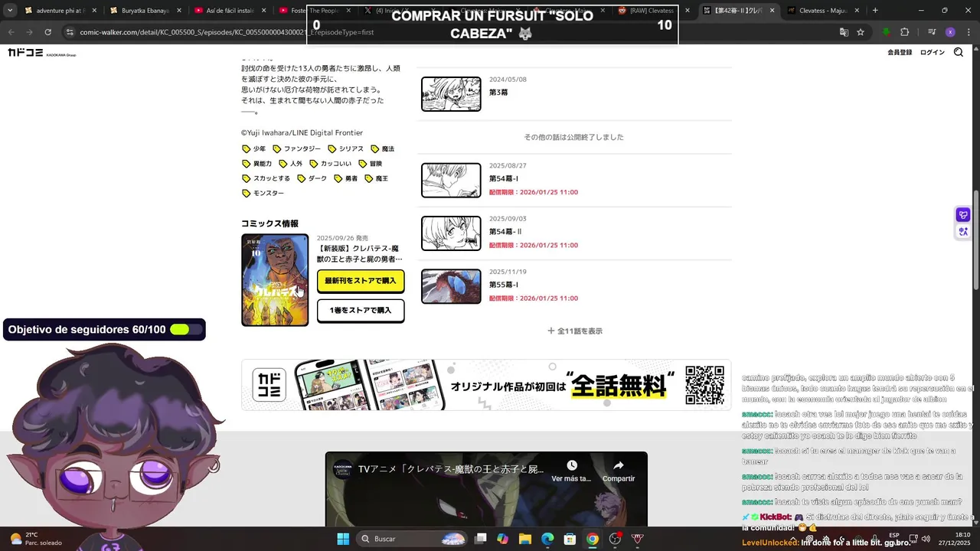Click the browser address bar URL

tap(227, 33)
